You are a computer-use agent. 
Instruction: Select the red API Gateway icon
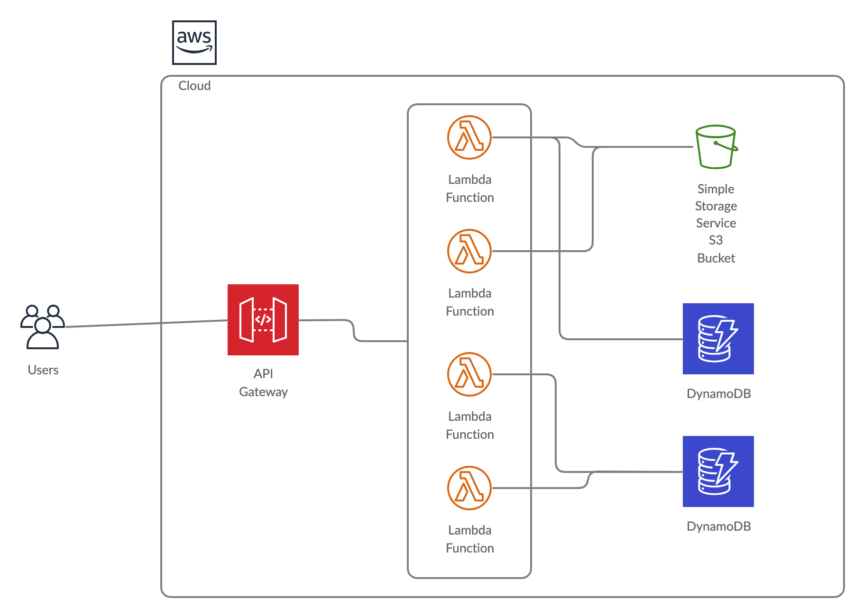[263, 320]
